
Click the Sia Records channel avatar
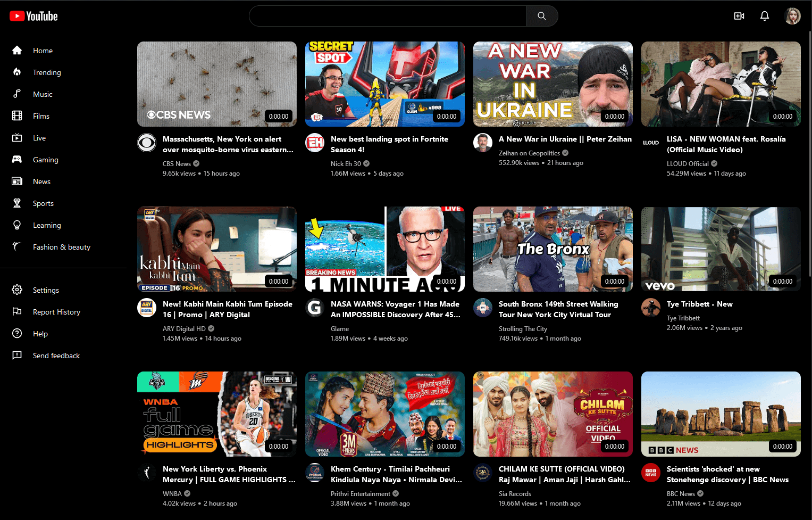click(483, 473)
